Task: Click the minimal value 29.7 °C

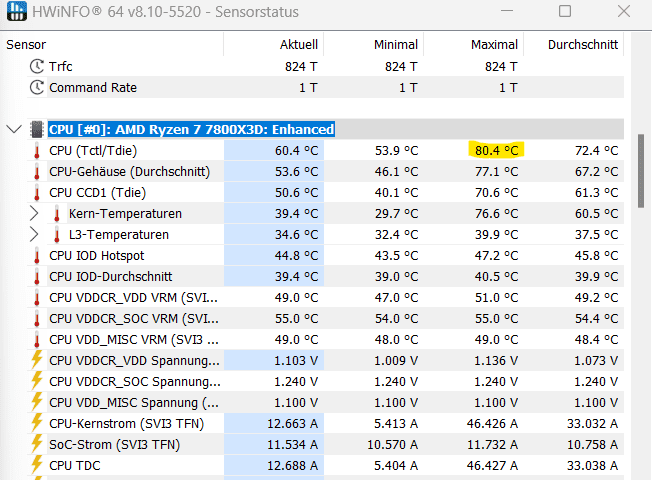Action: coord(396,213)
